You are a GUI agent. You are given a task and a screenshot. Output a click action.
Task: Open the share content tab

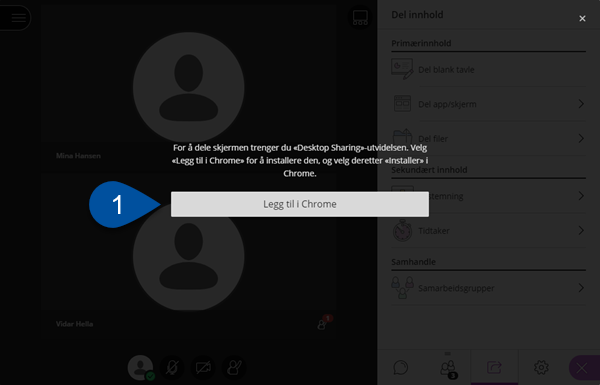point(494,367)
